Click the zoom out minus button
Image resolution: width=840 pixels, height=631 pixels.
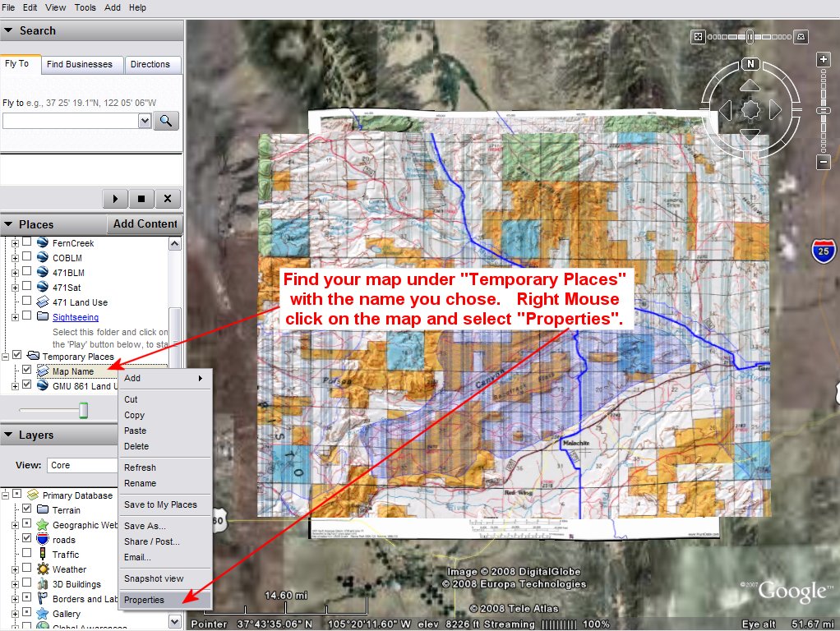pyautogui.click(x=824, y=161)
